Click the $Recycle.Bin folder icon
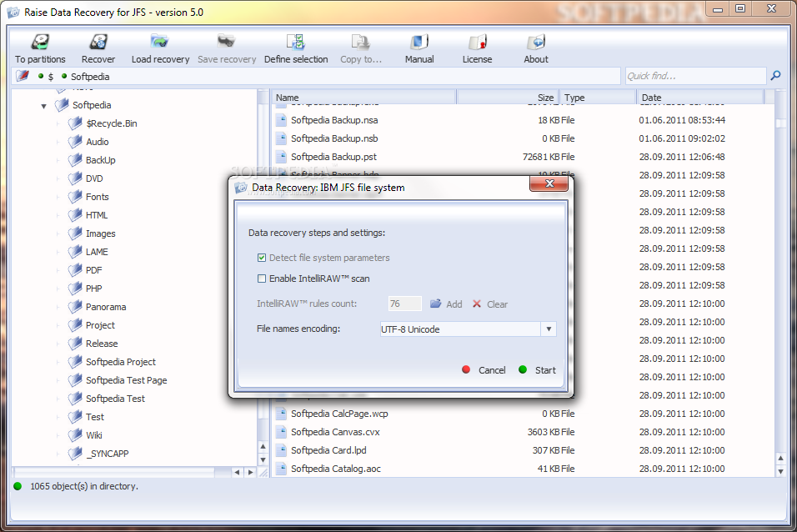The width and height of the screenshot is (797, 532). pyautogui.click(x=75, y=123)
